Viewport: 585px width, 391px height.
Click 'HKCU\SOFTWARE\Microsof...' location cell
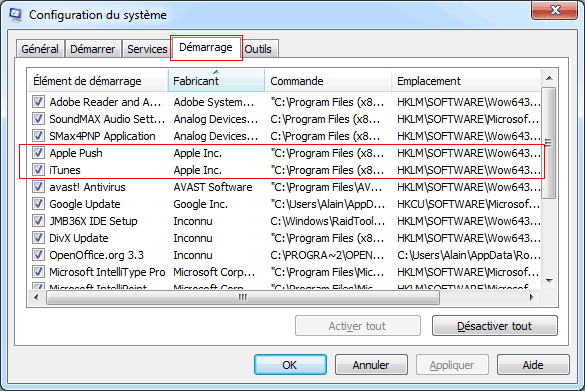(469, 204)
